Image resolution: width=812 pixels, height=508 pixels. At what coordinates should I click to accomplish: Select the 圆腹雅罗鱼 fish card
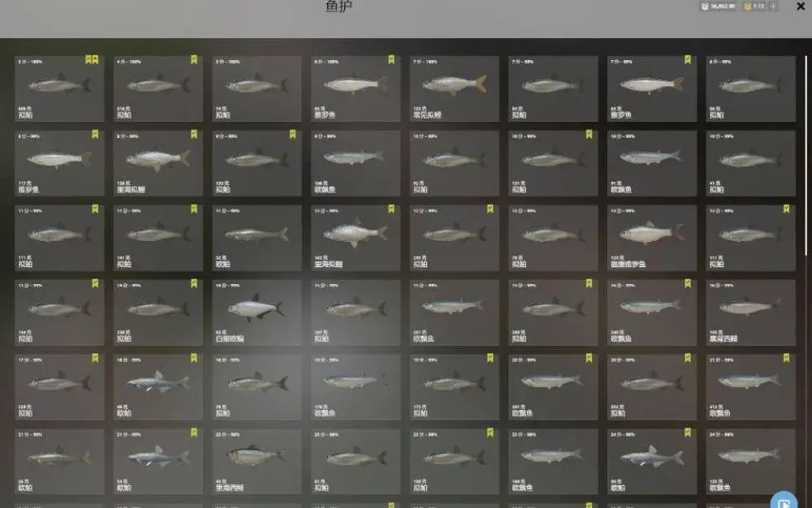point(652,238)
